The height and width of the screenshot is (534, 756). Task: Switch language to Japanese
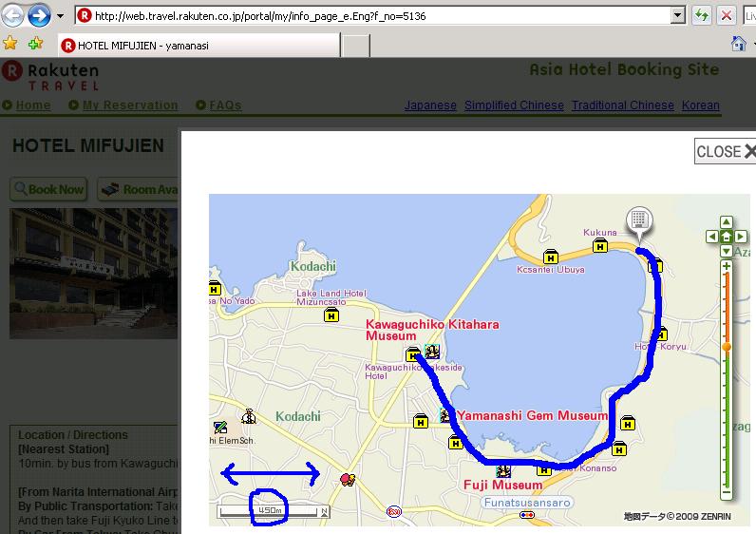pos(430,105)
